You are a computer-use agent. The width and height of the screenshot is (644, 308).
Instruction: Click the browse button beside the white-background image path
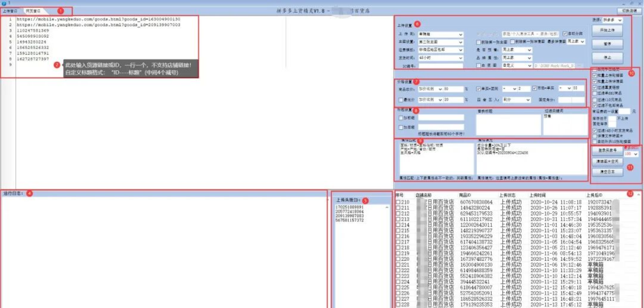[580, 66]
